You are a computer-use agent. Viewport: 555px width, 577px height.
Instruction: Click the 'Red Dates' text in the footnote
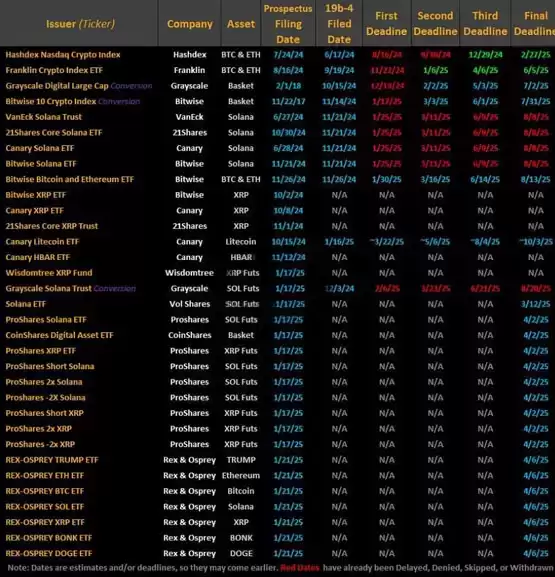300,568
